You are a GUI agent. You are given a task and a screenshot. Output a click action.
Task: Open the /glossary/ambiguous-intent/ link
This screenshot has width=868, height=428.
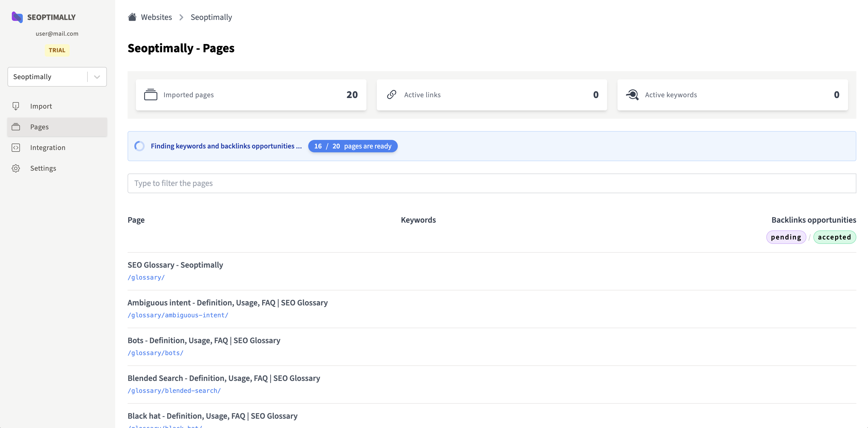pyautogui.click(x=178, y=315)
